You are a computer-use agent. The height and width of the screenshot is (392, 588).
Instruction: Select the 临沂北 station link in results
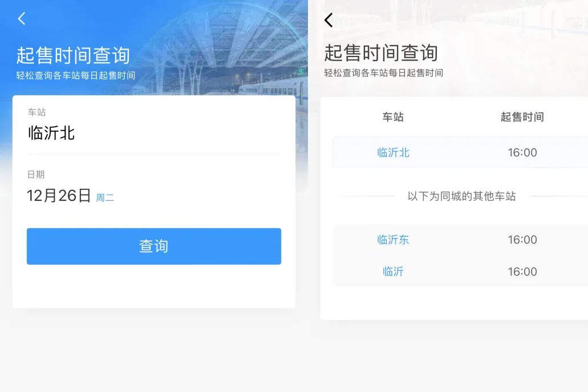click(x=393, y=152)
